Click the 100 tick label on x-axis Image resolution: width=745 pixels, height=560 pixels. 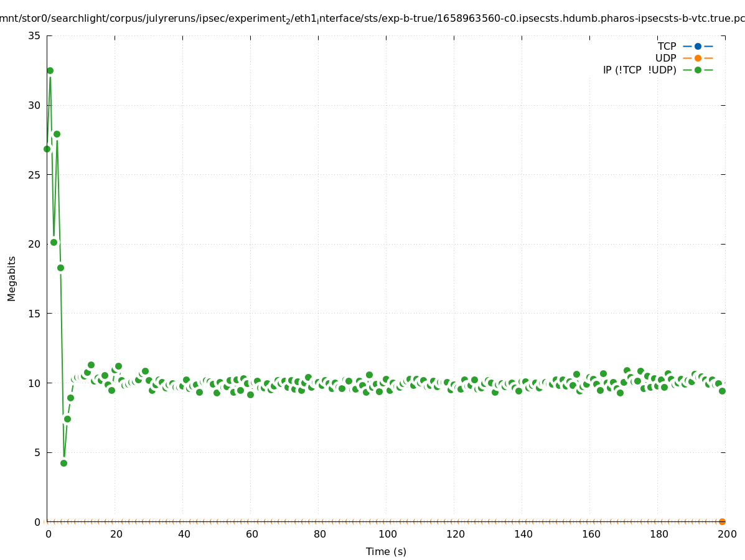(x=386, y=534)
